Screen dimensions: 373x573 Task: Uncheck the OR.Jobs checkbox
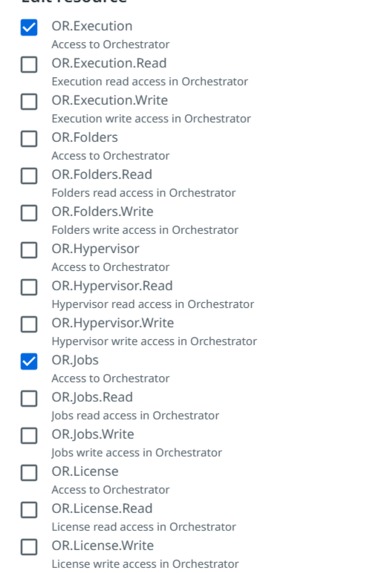coord(29,361)
